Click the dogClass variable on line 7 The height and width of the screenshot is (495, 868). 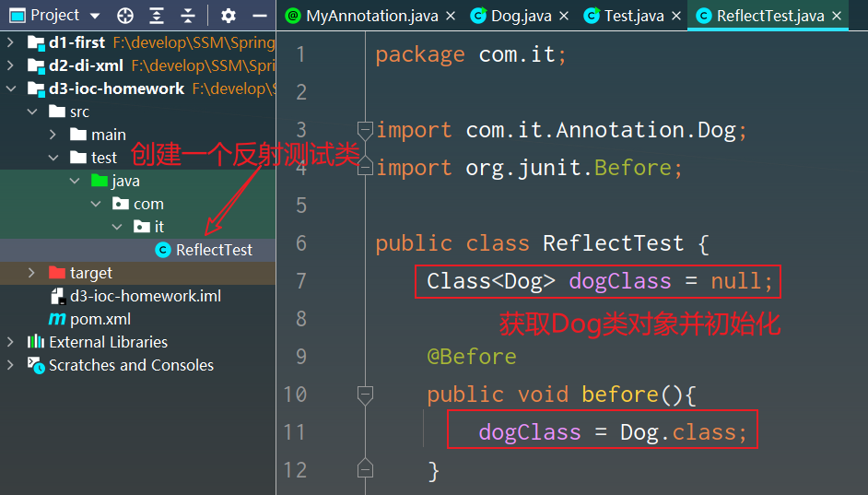point(620,282)
